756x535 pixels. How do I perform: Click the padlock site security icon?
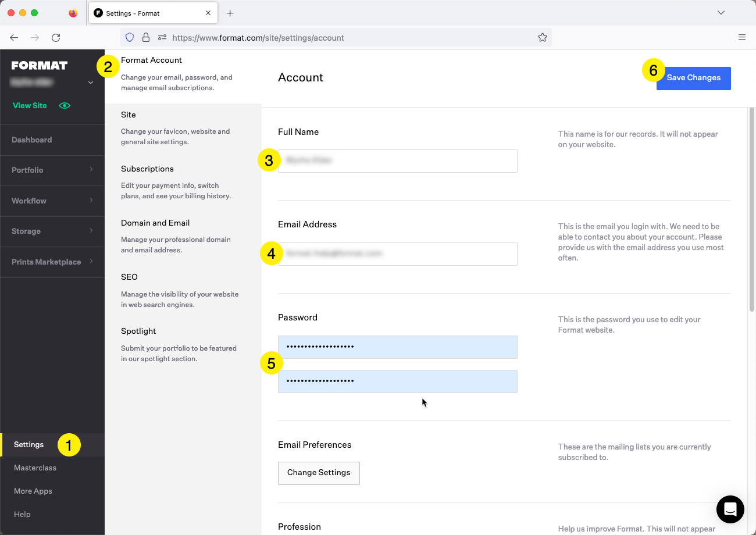point(146,38)
